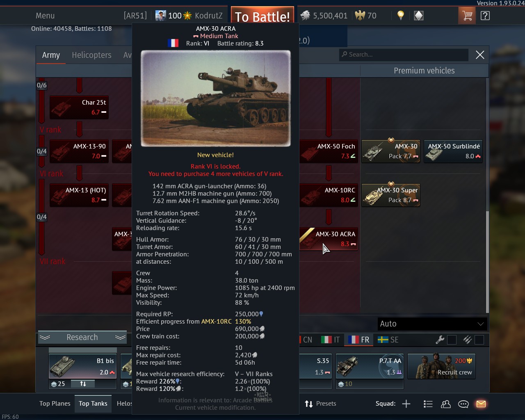Open the shopping cart store icon
This screenshot has width=525, height=420.
(x=467, y=16)
